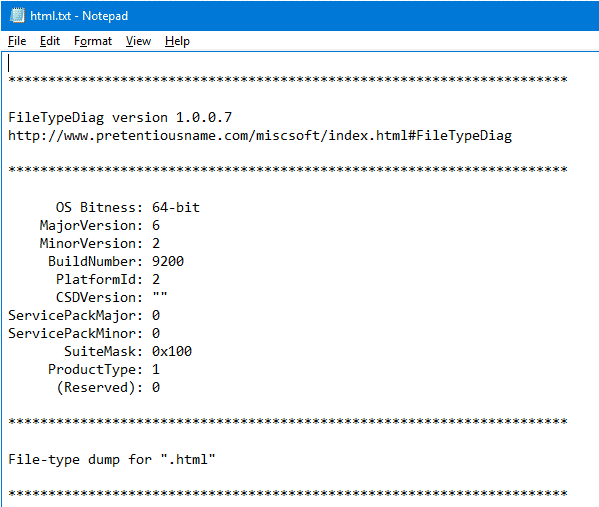599x507 pixels.
Task: Click the Notepad icon in title bar
Action: (17, 16)
